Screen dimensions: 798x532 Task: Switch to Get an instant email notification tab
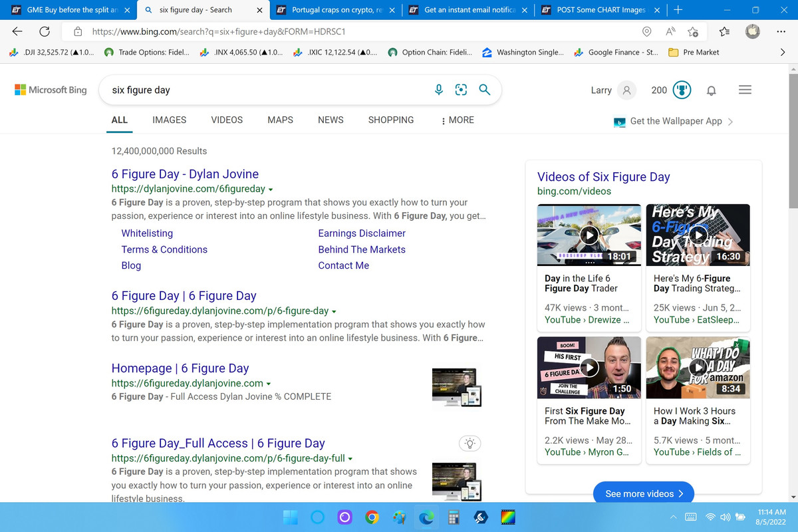tap(468, 10)
